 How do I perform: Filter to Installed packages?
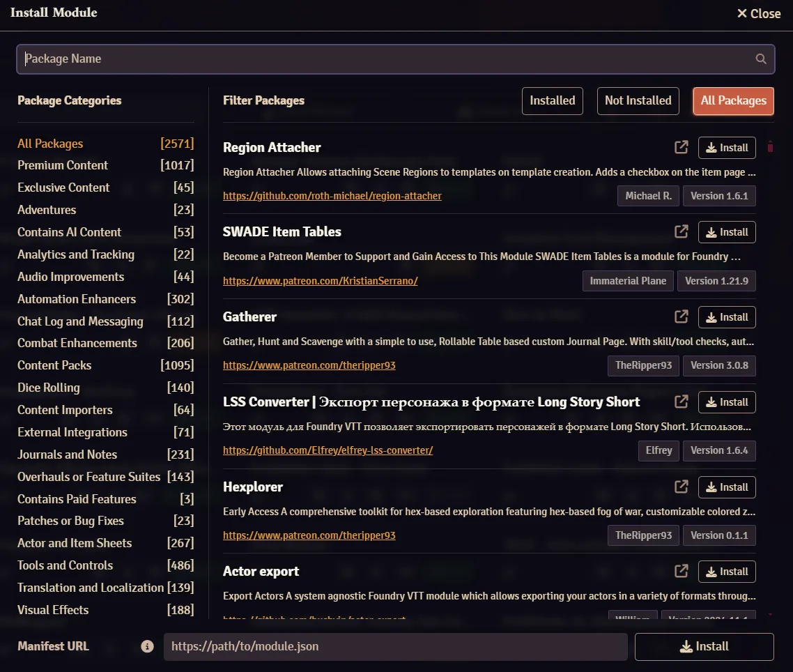coord(553,100)
